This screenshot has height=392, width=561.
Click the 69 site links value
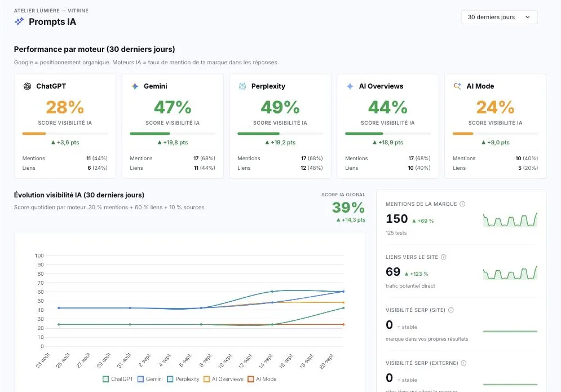[393, 272]
